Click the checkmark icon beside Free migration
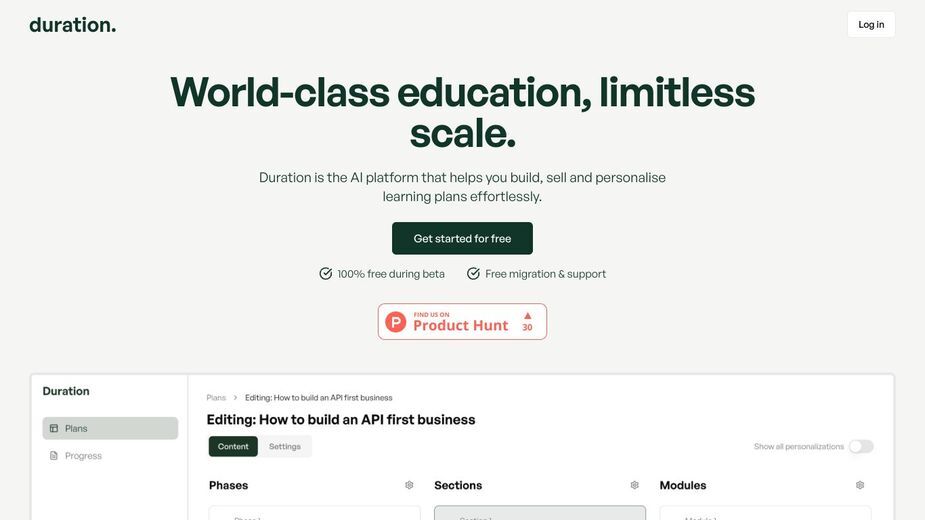Screen dimensions: 925x520 point(473,274)
